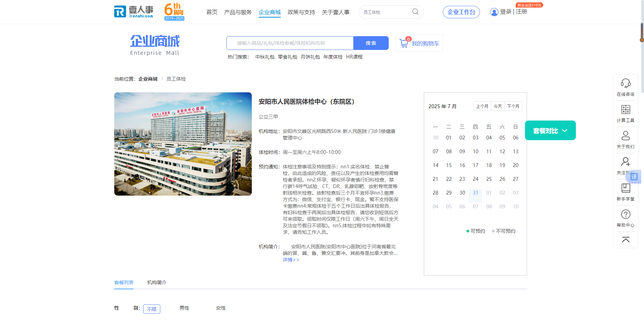Click the 注册 link
The width and height of the screenshot is (644, 322).
point(522,12)
